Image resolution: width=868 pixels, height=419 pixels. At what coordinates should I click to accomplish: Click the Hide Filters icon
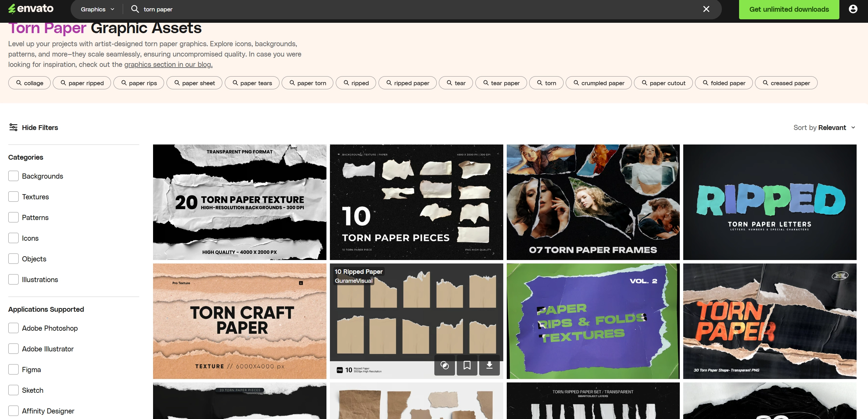coord(13,127)
